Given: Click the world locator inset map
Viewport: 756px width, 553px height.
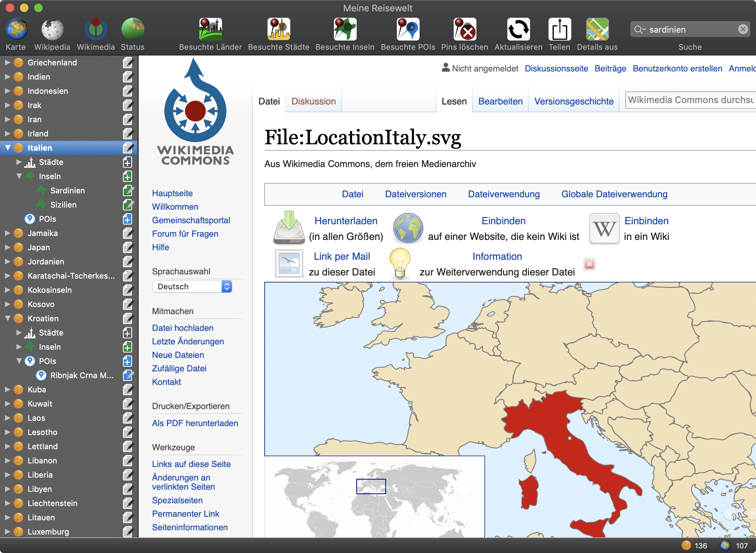Looking at the screenshot, I should [375, 496].
